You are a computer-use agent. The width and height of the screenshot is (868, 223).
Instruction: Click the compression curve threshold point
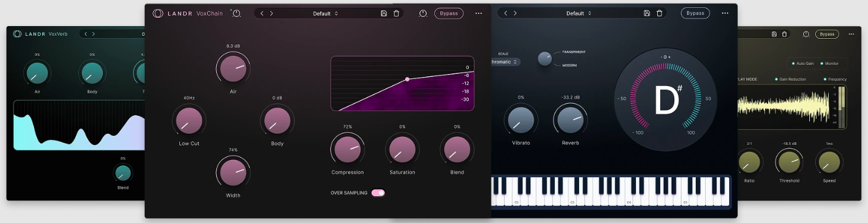[408, 79]
